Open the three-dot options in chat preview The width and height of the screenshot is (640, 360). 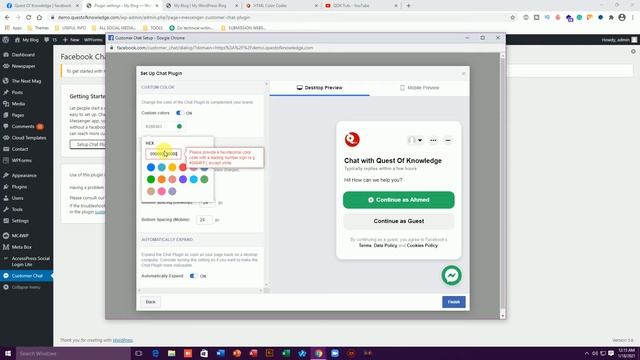(433, 140)
